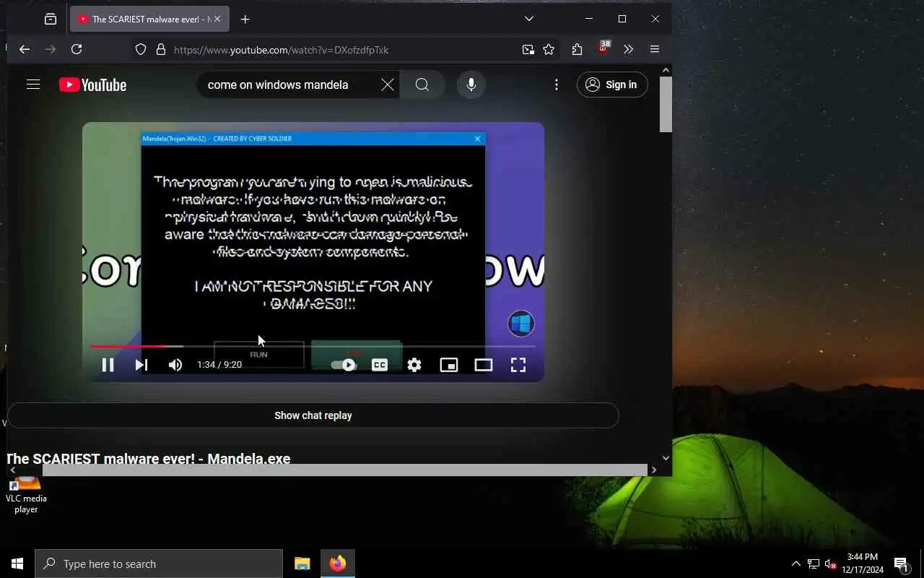Close the SCARIEST malware ever tab
Viewport: 924px width, 578px height.
[x=217, y=20]
